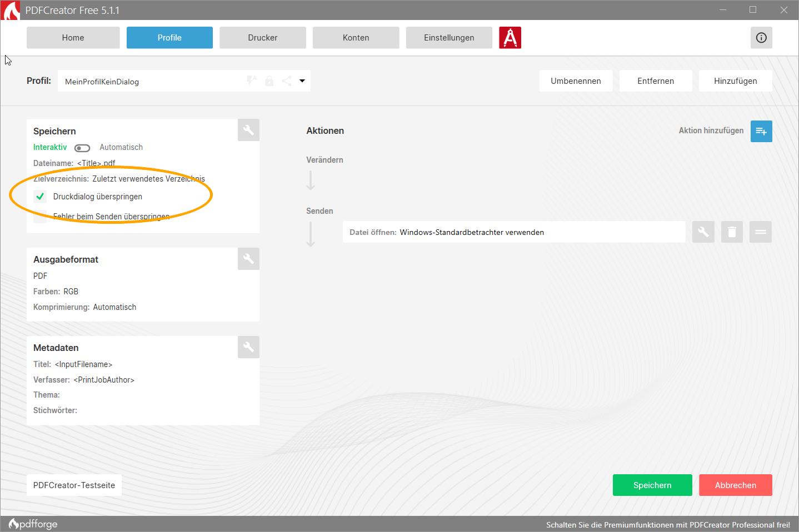
Task: Click Hinzufügen to add profile
Action: tap(736, 81)
